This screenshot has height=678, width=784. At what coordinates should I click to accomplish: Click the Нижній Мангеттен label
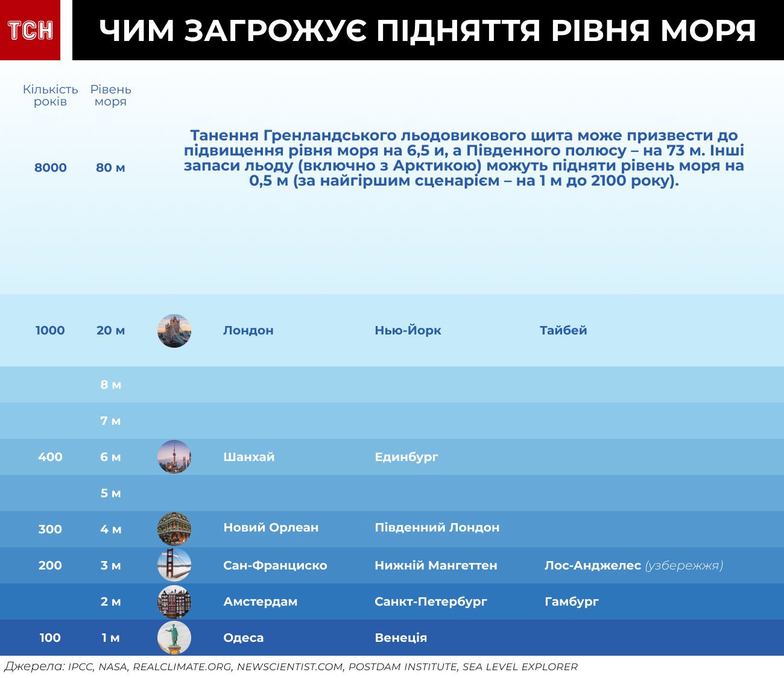click(x=435, y=565)
